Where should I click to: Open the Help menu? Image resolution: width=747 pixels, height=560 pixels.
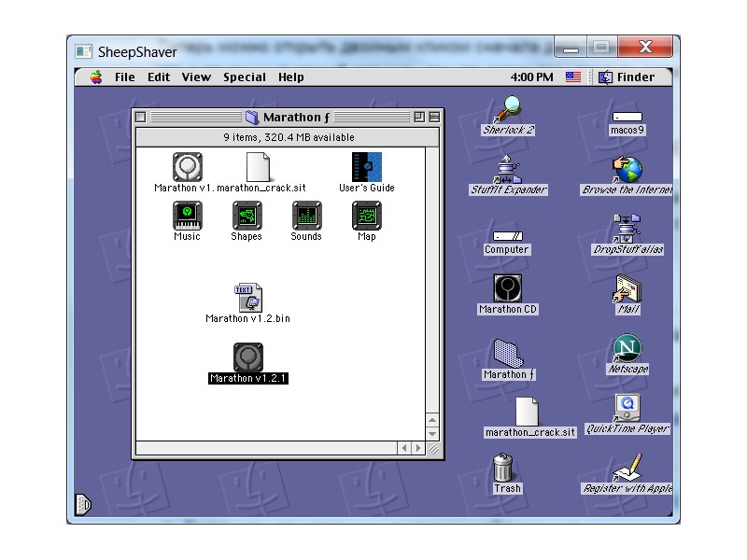pyautogui.click(x=291, y=77)
